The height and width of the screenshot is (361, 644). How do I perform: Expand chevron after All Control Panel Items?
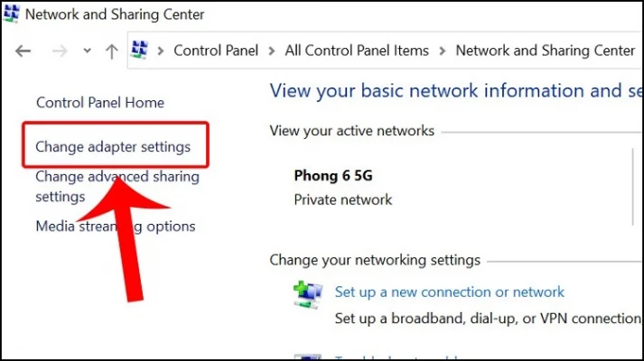point(443,51)
